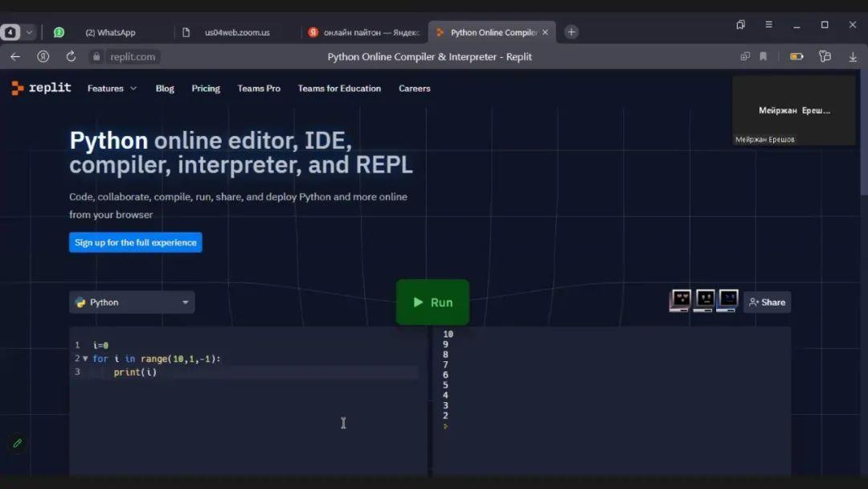
Task: Open Teams Pro page
Action: click(x=259, y=88)
